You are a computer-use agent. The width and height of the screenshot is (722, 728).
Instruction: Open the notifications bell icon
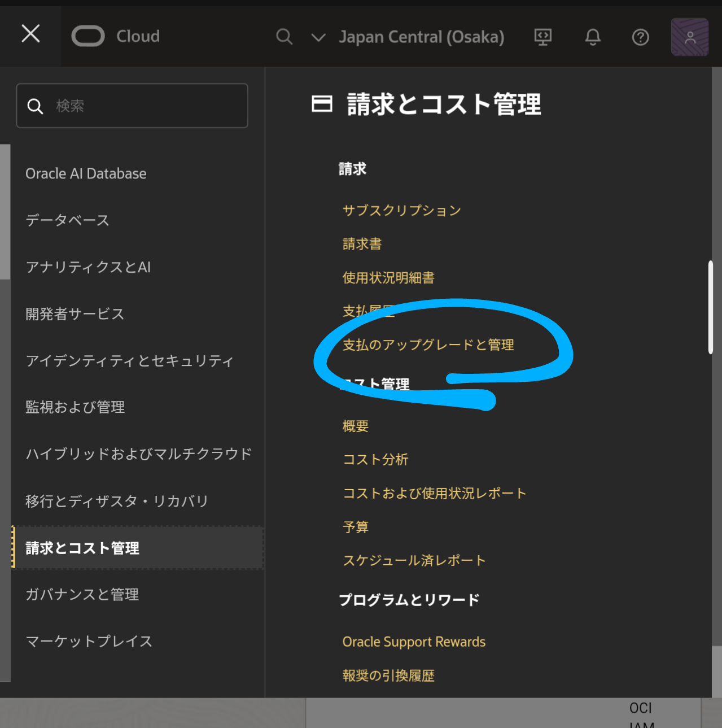pos(592,37)
